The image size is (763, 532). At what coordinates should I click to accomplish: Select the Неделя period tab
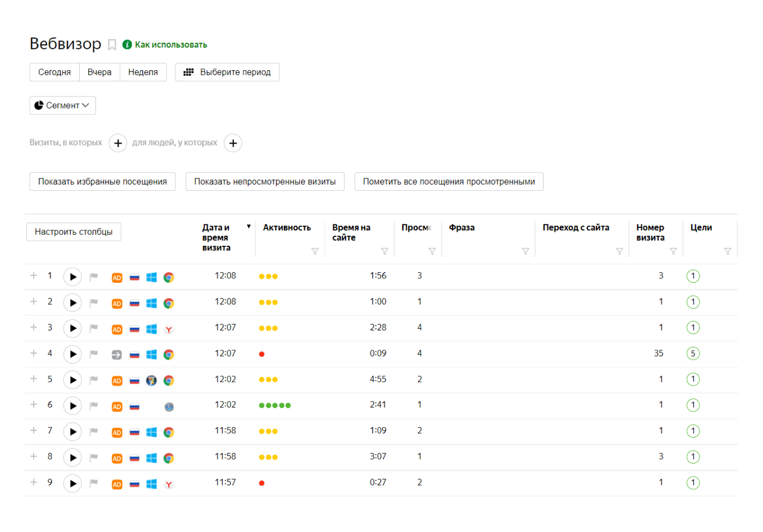click(x=143, y=72)
